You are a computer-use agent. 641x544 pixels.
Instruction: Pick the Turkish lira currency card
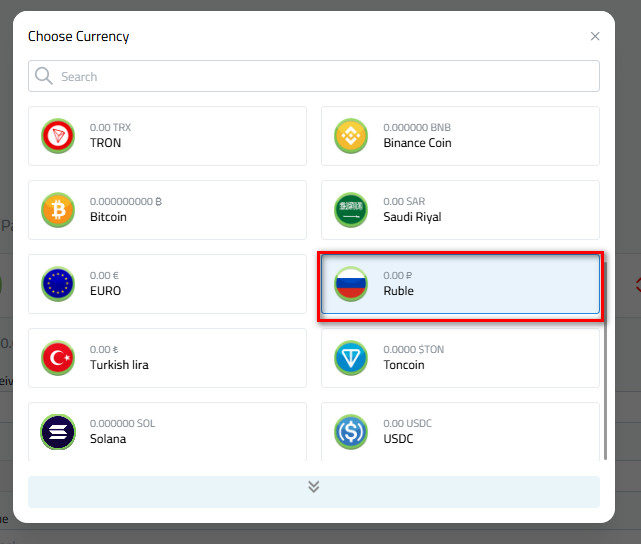(x=167, y=358)
